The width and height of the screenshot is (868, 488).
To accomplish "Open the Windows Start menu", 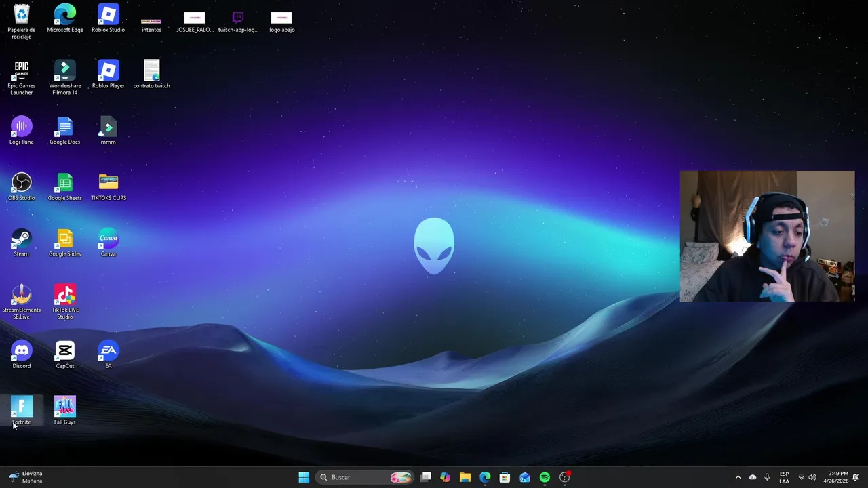I will 304,477.
